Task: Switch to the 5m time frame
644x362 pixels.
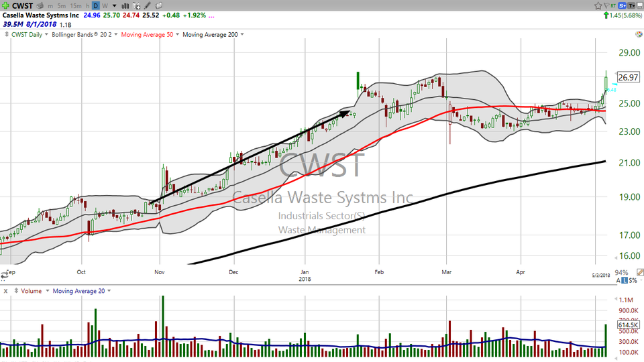Action: click(x=61, y=6)
